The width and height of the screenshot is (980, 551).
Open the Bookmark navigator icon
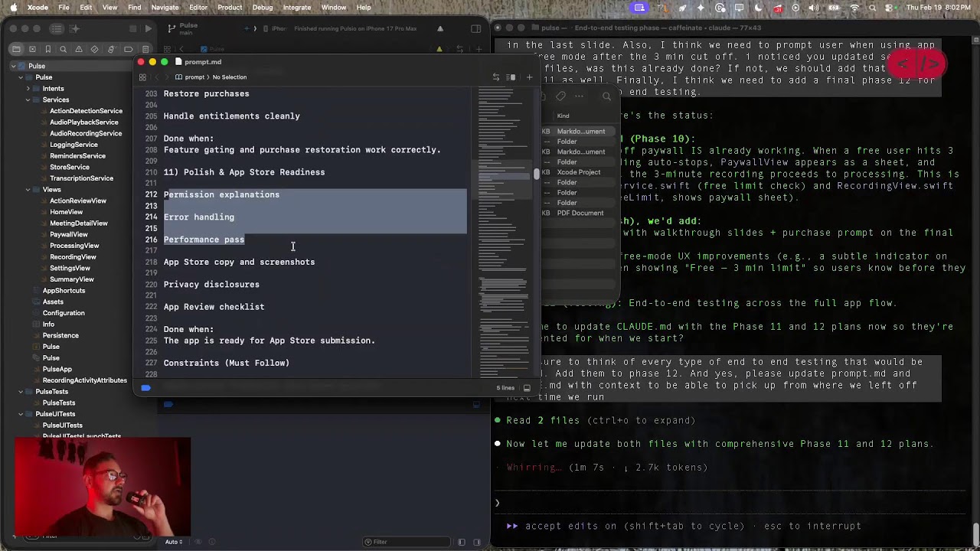point(49,49)
